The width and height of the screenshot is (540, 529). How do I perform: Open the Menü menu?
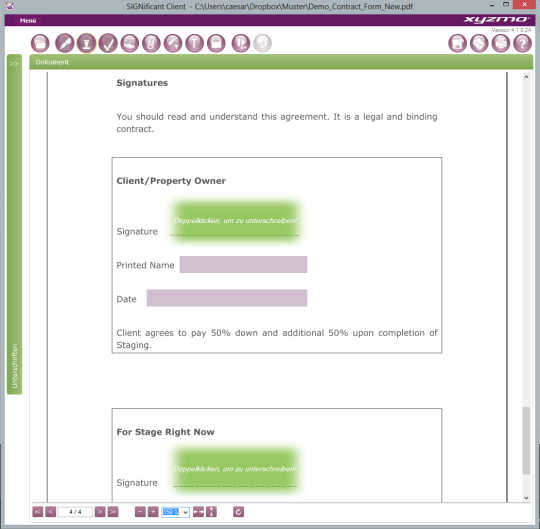click(x=28, y=21)
